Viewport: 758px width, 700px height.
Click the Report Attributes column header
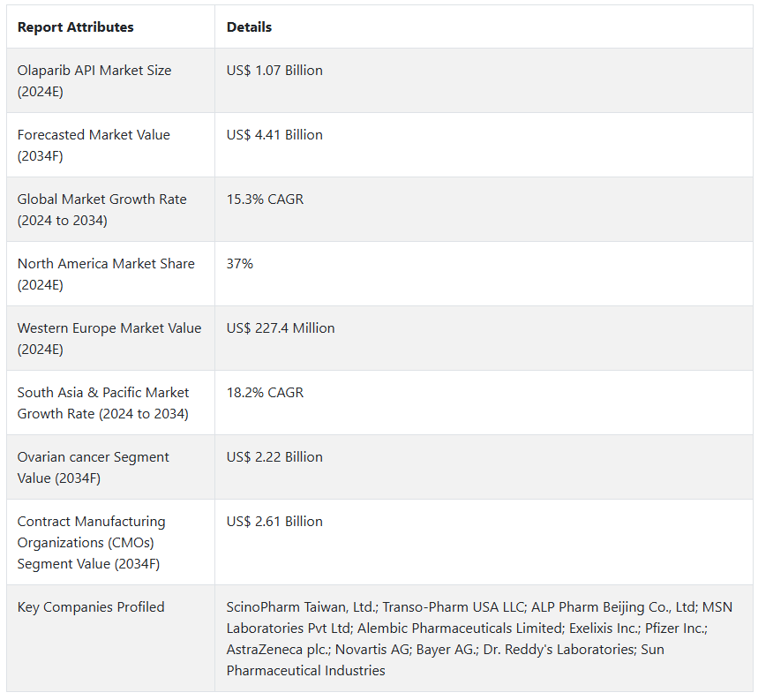(76, 27)
